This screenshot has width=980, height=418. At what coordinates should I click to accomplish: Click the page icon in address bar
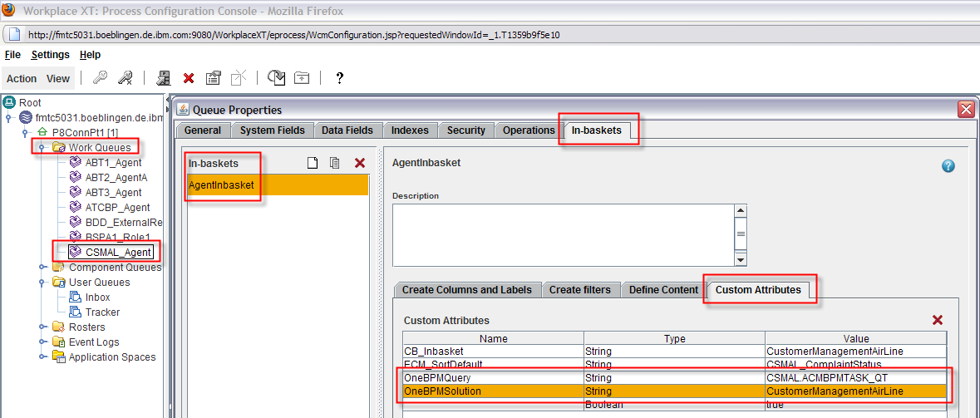[14, 34]
